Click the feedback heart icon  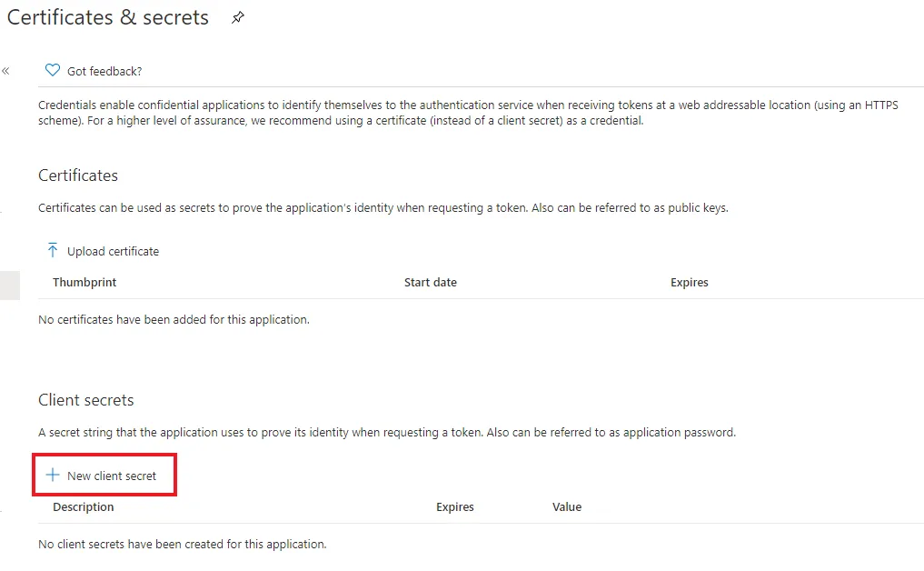[53, 70]
